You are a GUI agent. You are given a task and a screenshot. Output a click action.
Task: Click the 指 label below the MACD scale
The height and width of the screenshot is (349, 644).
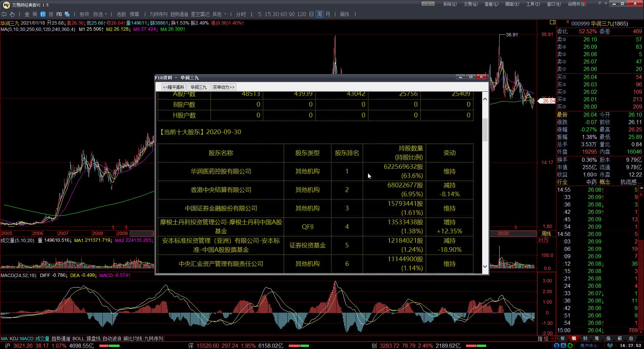tap(540, 339)
